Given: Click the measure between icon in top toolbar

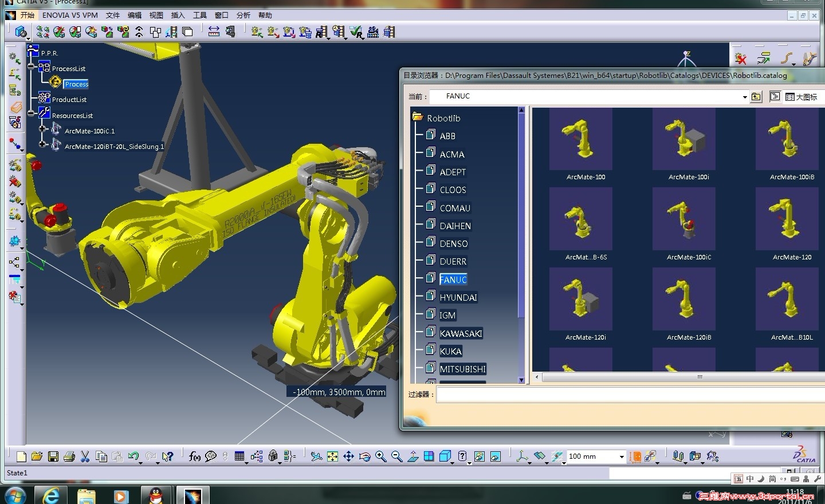Looking at the screenshot, I should pyautogui.click(x=214, y=31).
